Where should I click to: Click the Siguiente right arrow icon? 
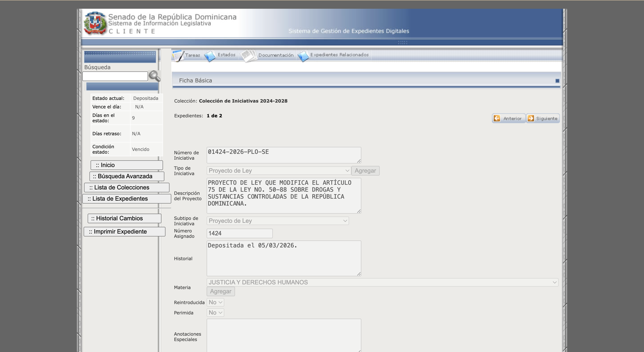tap(531, 118)
